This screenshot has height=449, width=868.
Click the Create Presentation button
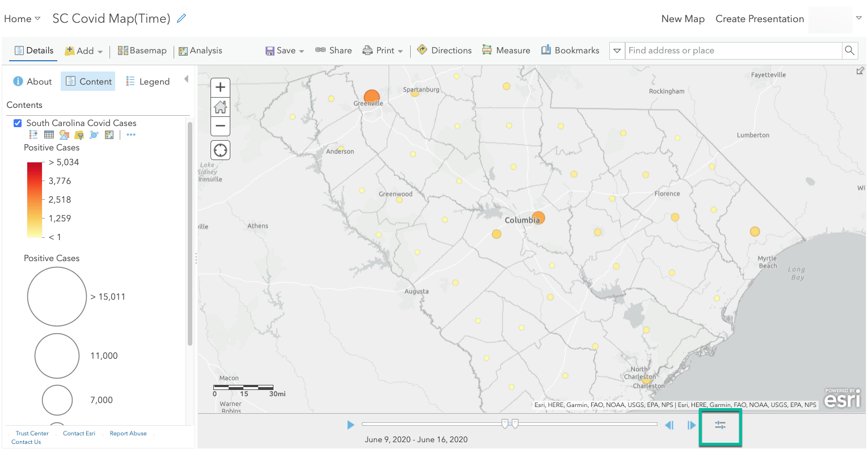click(760, 19)
